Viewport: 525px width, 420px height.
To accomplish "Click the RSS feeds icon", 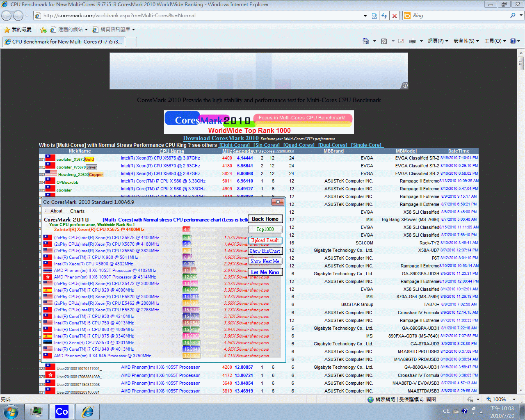I will click(x=384, y=41).
